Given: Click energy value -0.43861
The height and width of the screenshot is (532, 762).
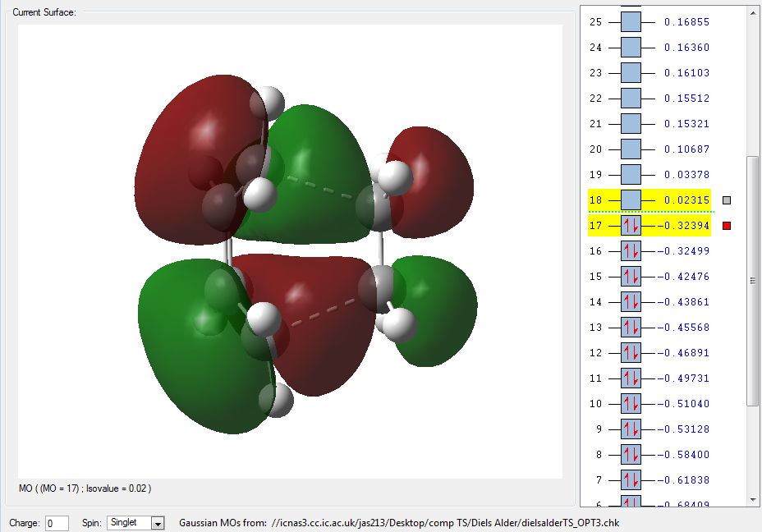Looking at the screenshot, I should [683, 301].
